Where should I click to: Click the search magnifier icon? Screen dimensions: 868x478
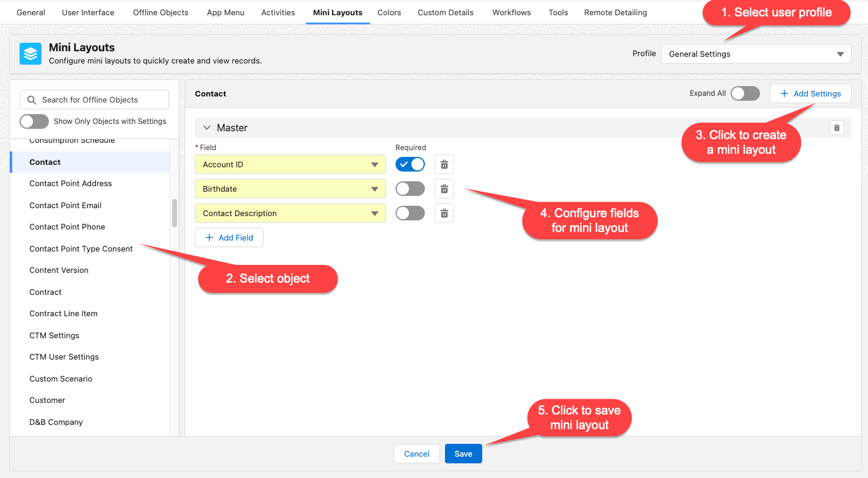pyautogui.click(x=32, y=100)
